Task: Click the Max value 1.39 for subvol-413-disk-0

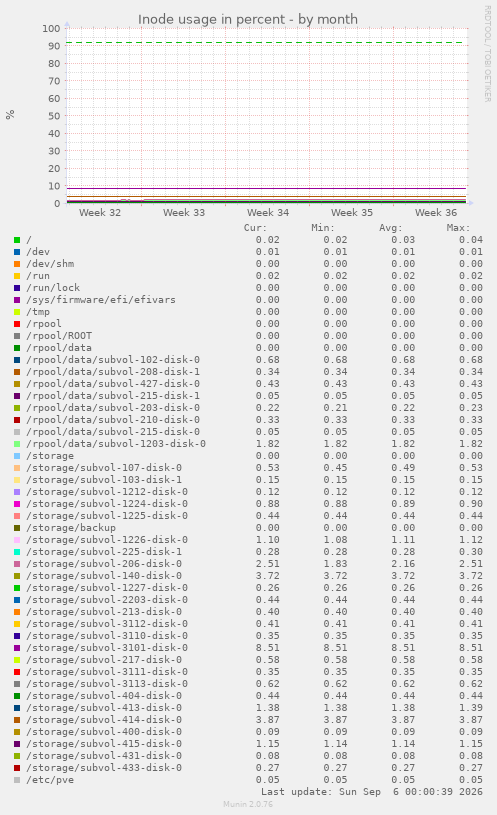Action: [470, 708]
